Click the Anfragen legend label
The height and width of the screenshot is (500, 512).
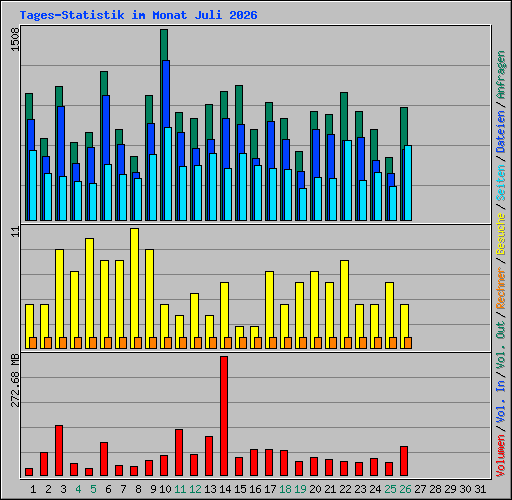tap(501, 75)
